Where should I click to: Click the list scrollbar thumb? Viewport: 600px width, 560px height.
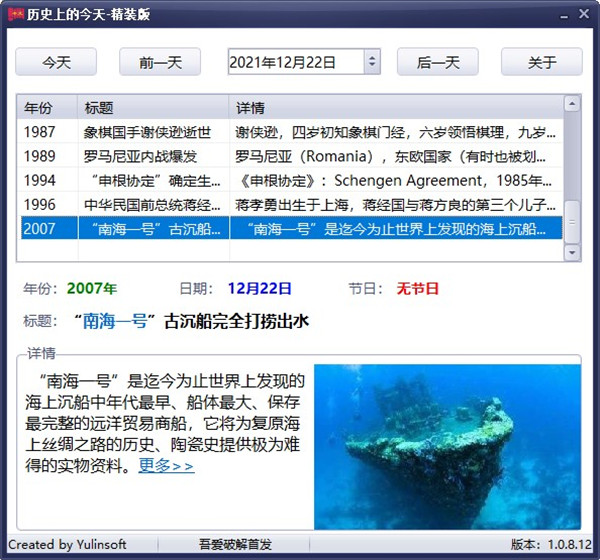pyautogui.click(x=572, y=222)
